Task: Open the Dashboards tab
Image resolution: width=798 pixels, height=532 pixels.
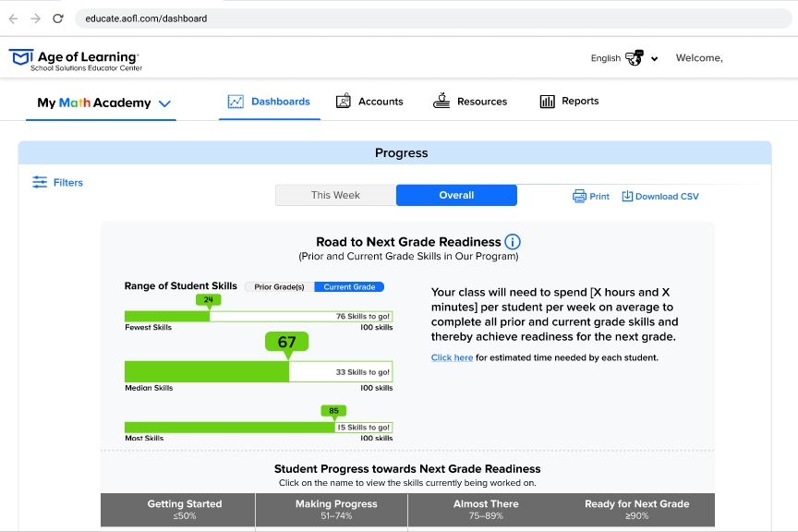Action: (x=269, y=102)
